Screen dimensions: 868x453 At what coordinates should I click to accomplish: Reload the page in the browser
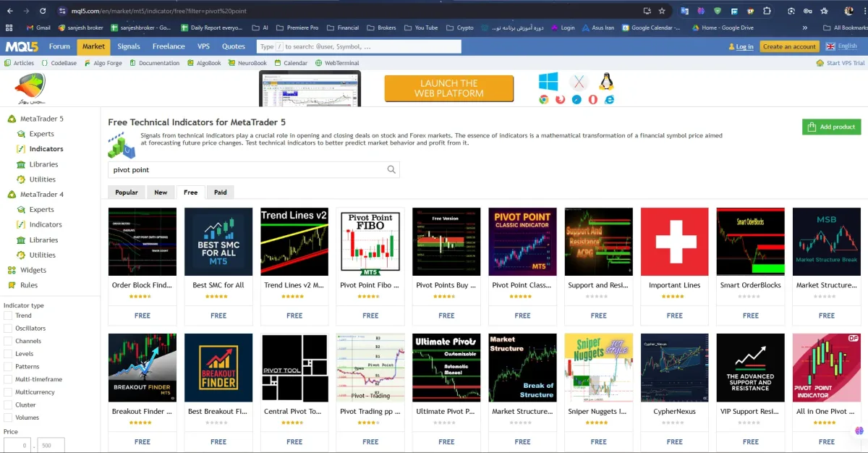click(x=43, y=11)
